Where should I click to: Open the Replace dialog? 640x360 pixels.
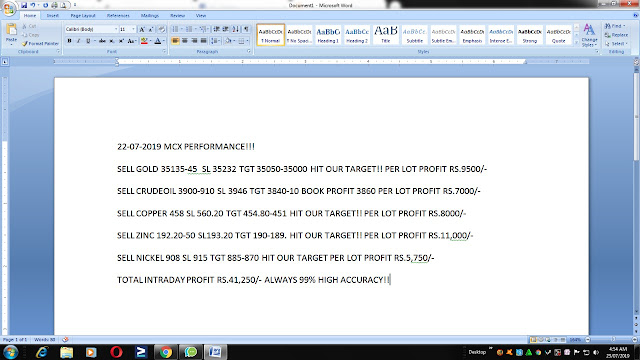click(x=617, y=35)
